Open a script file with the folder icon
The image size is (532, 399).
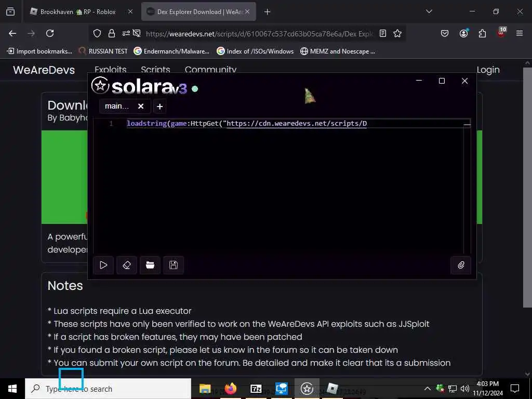[150, 265]
